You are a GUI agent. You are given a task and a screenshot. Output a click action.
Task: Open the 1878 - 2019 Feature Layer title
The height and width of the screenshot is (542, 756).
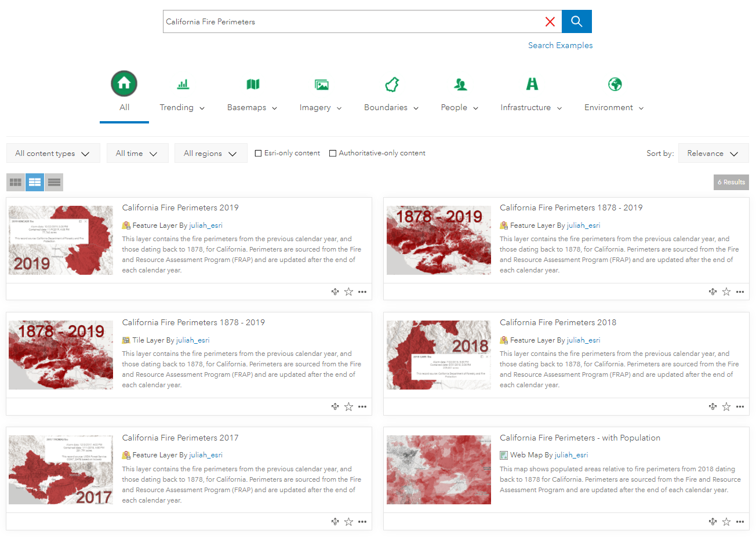tap(571, 208)
